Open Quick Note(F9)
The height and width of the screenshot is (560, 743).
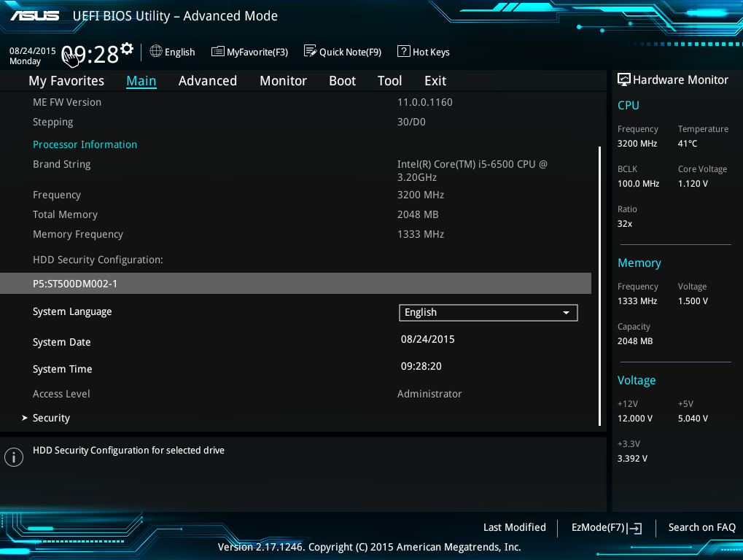[x=343, y=51]
